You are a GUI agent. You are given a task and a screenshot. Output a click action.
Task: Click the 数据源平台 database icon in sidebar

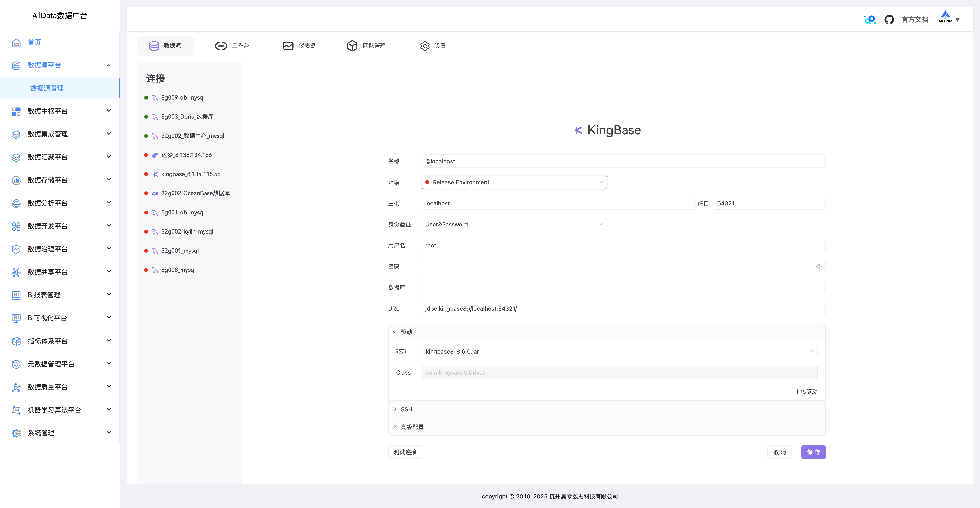tap(16, 65)
